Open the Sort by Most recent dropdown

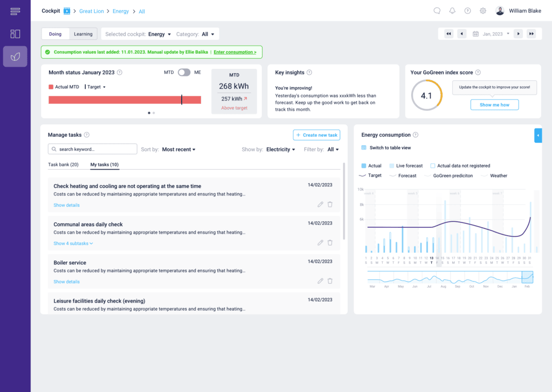(178, 150)
